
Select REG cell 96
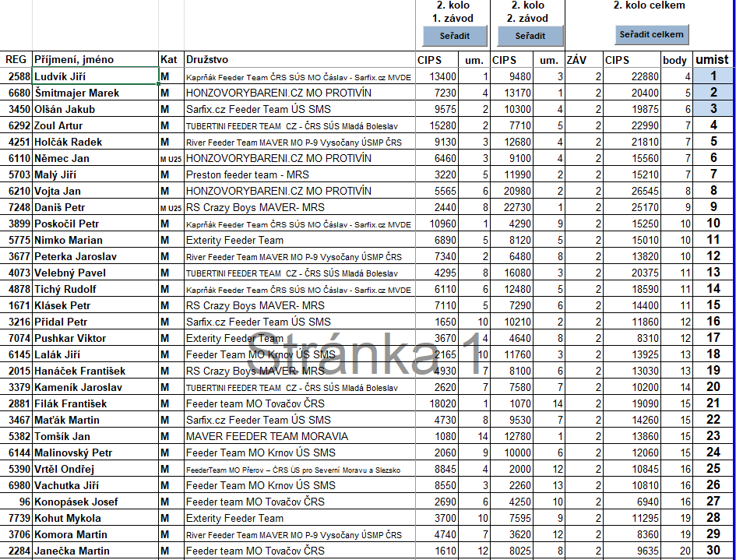16,502
